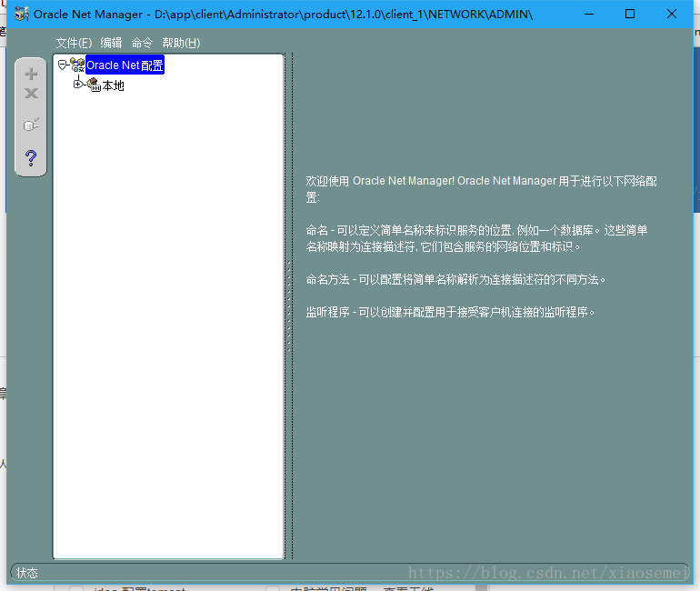Screen dimensions: 700x591
Task: Collapse the Oracle Net配置 root node
Action: click(63, 65)
